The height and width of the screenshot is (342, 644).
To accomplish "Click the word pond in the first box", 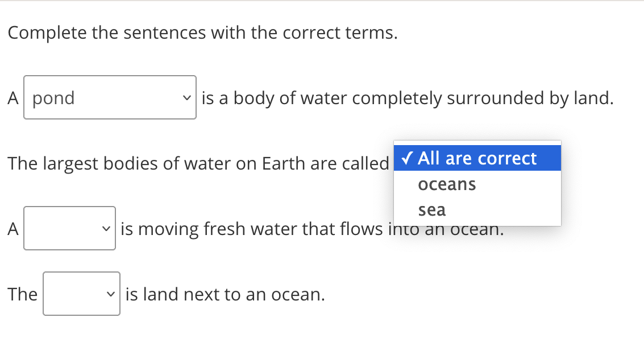I will 53,98.
